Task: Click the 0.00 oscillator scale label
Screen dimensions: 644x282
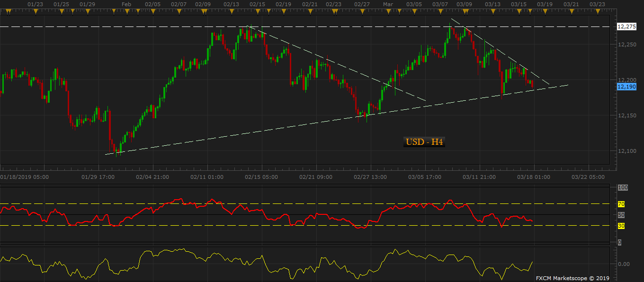Action: (624, 264)
